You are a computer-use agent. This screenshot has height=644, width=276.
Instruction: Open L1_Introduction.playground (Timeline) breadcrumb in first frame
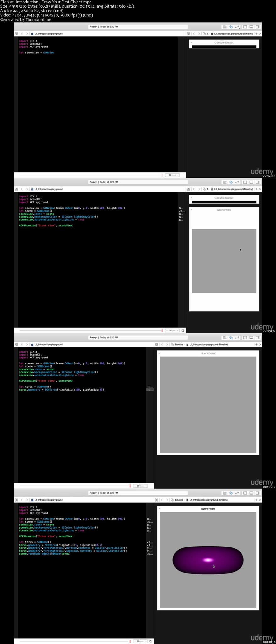(232, 34)
